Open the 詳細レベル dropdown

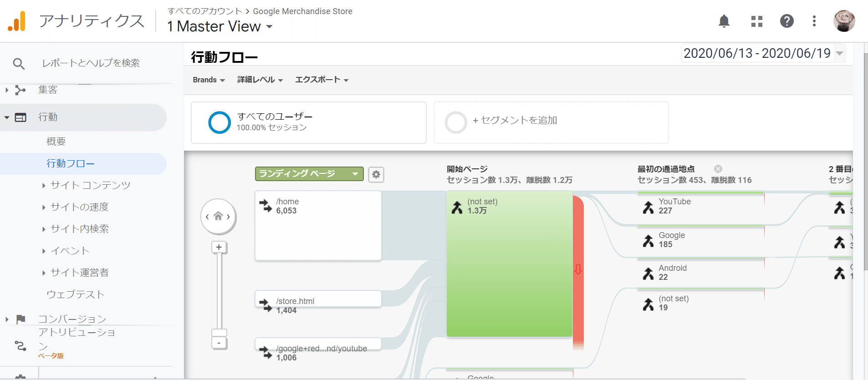tap(260, 80)
